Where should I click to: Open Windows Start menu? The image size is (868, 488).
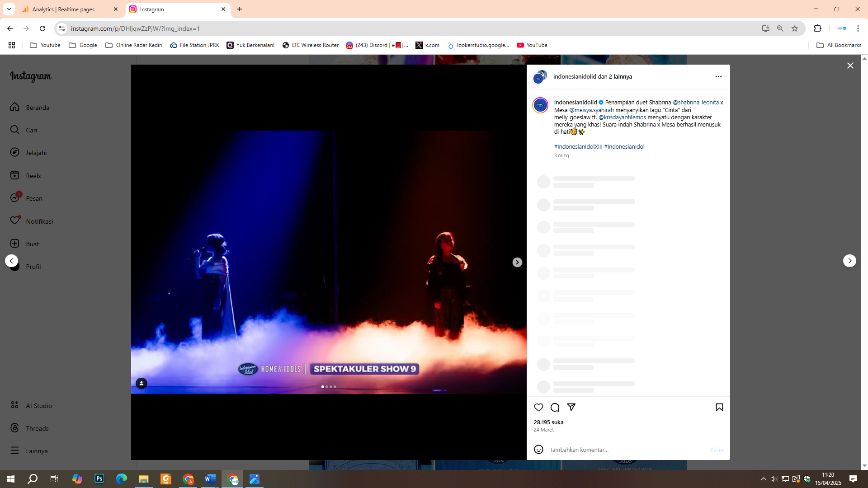point(11,479)
